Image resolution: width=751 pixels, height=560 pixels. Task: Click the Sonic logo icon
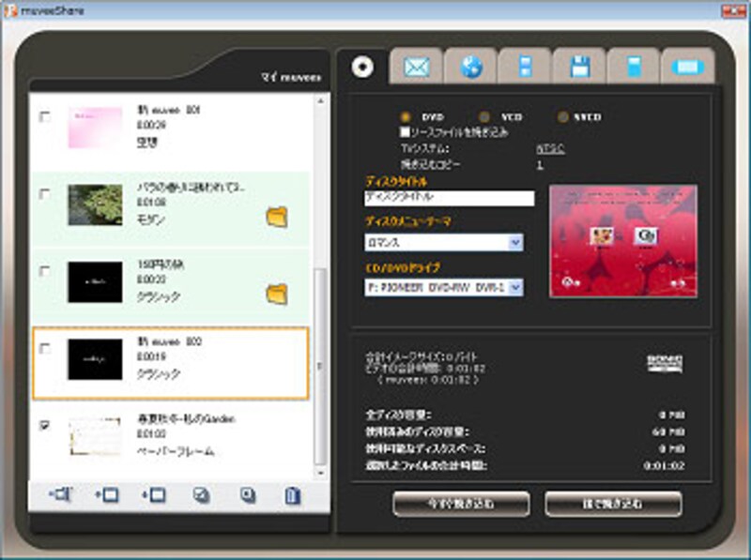pos(664,362)
